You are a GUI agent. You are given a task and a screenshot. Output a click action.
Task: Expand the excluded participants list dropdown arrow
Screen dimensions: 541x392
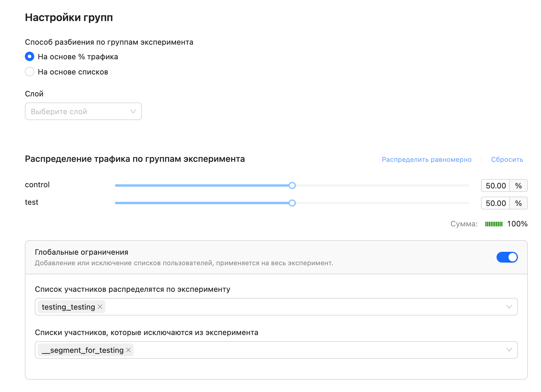point(509,350)
